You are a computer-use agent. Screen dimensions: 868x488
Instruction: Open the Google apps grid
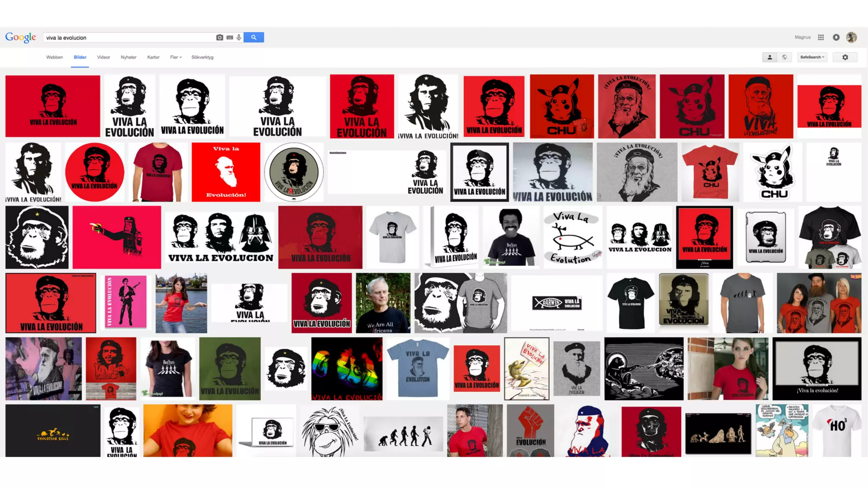coord(821,37)
